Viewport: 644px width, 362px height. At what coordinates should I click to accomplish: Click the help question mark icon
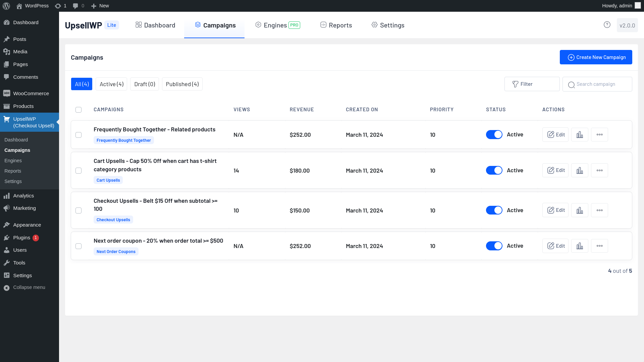click(607, 25)
